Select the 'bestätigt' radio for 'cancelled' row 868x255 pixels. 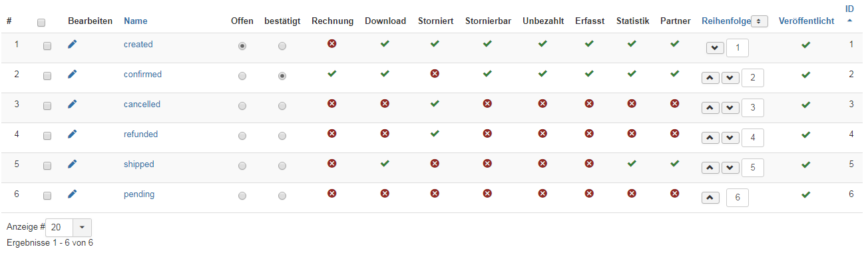[x=282, y=106]
